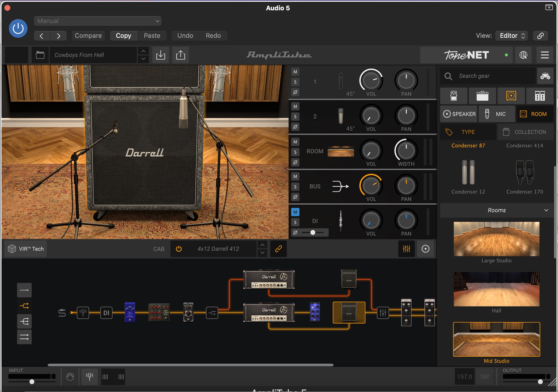Open the Manual preset dropdown

click(98, 21)
